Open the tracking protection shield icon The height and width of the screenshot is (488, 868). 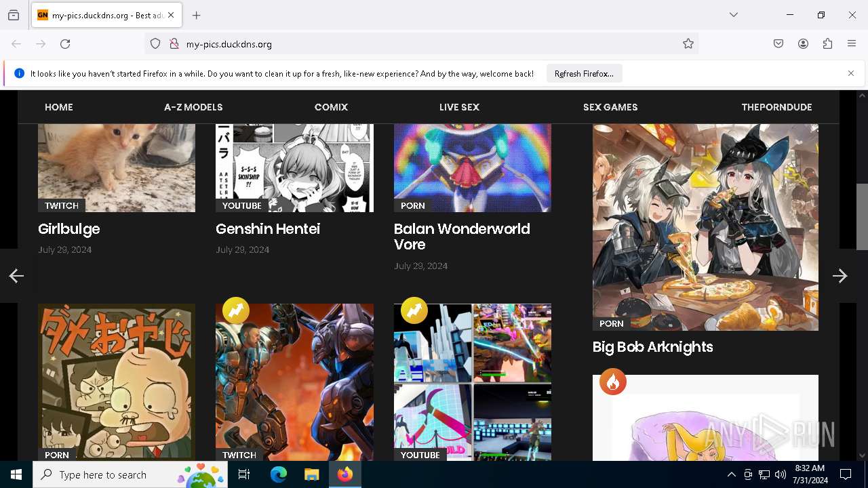pos(155,44)
